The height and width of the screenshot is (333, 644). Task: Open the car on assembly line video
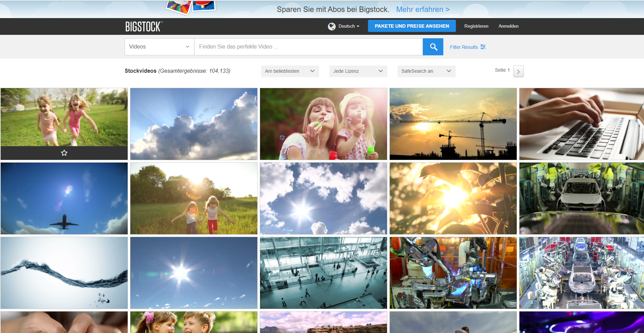coord(582,198)
